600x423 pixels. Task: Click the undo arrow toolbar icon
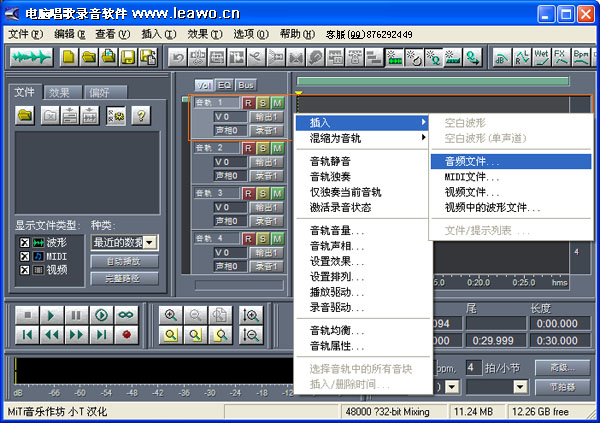(178, 58)
